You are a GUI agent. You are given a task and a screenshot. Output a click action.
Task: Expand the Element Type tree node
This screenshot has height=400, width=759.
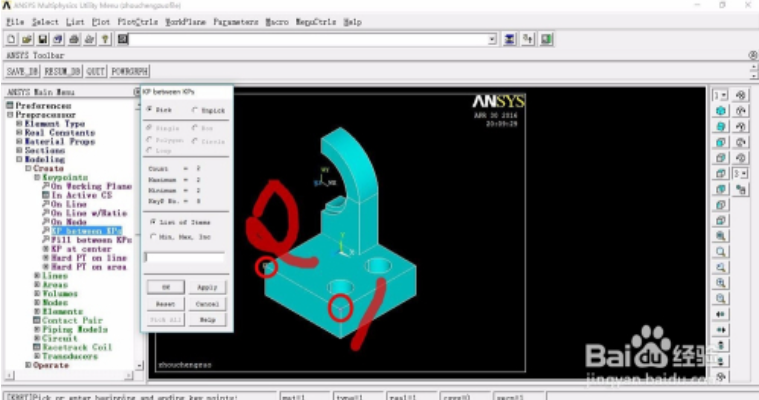[19, 123]
